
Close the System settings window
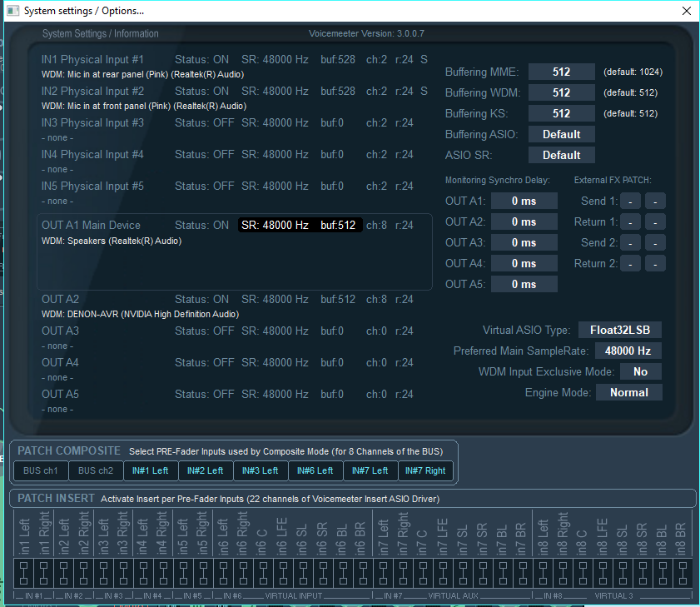click(687, 11)
